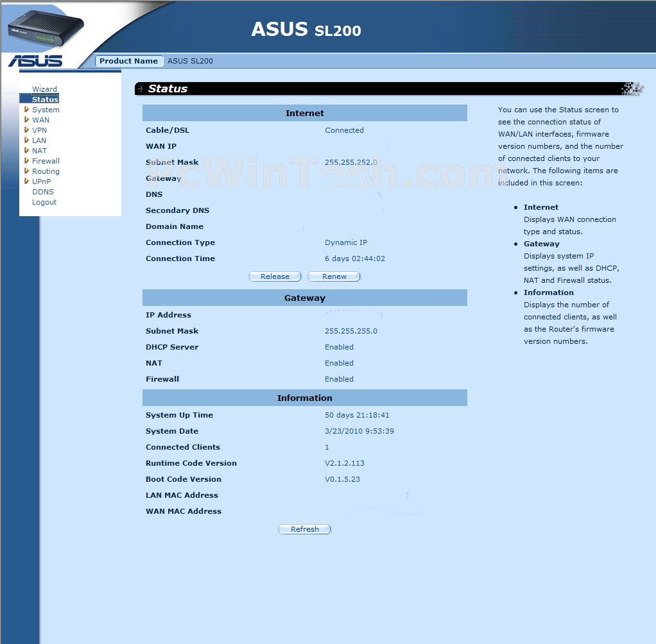
Task: Expand the Routing menu arrow
Action: click(x=26, y=171)
